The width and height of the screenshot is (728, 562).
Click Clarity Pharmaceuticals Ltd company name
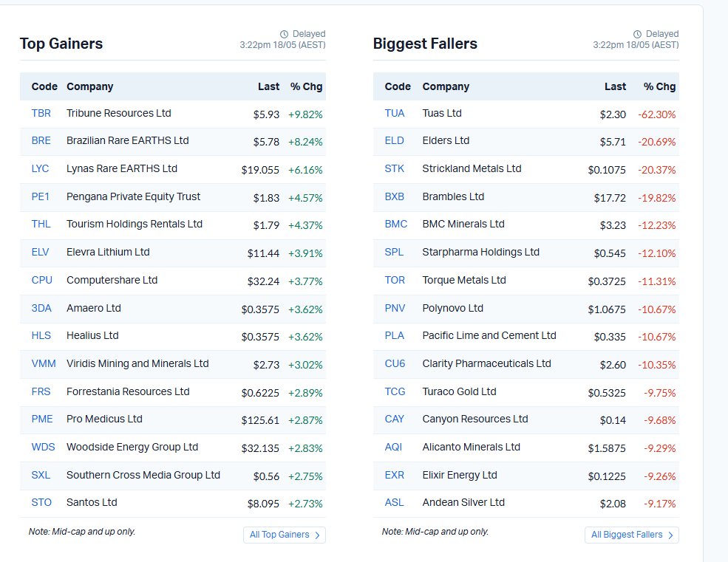486,364
